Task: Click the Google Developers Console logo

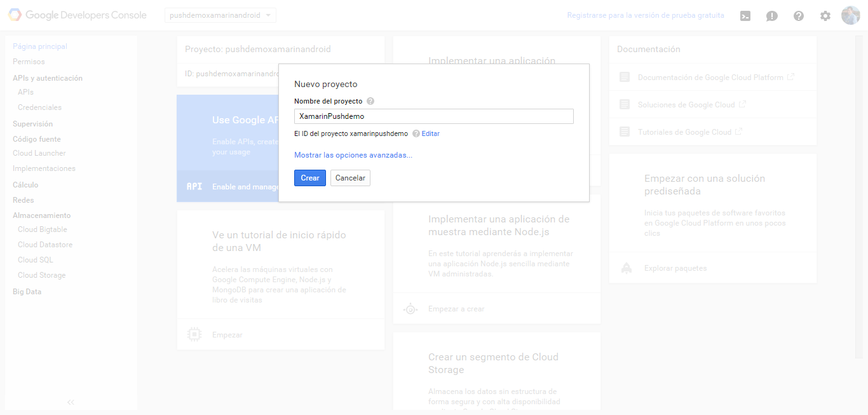Action: 78,15
